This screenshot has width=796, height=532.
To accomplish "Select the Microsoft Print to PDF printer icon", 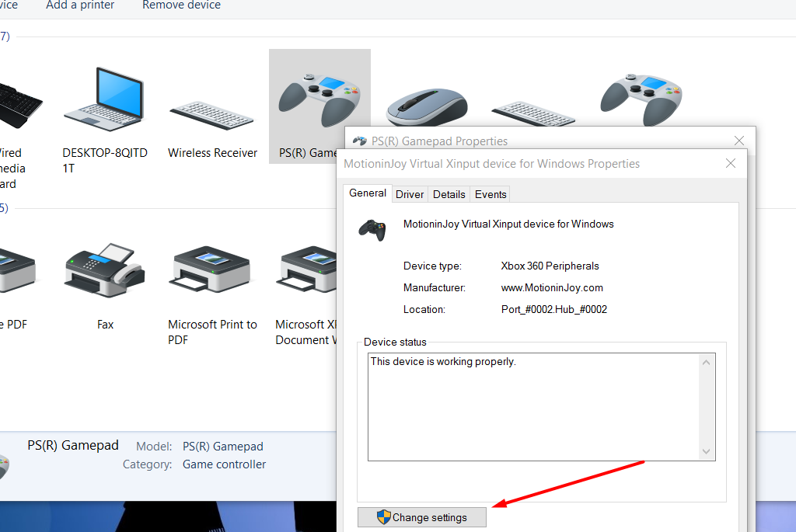I will point(211,269).
